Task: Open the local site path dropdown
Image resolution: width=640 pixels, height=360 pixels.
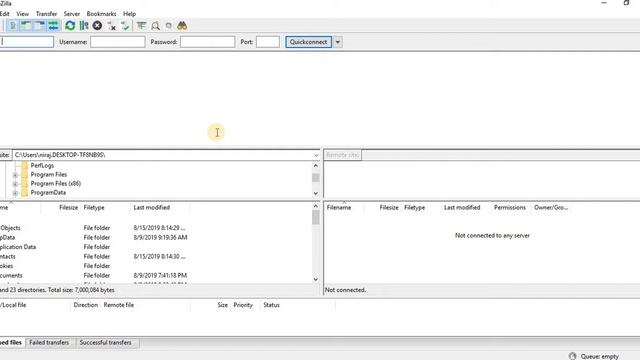Action: click(x=316, y=155)
